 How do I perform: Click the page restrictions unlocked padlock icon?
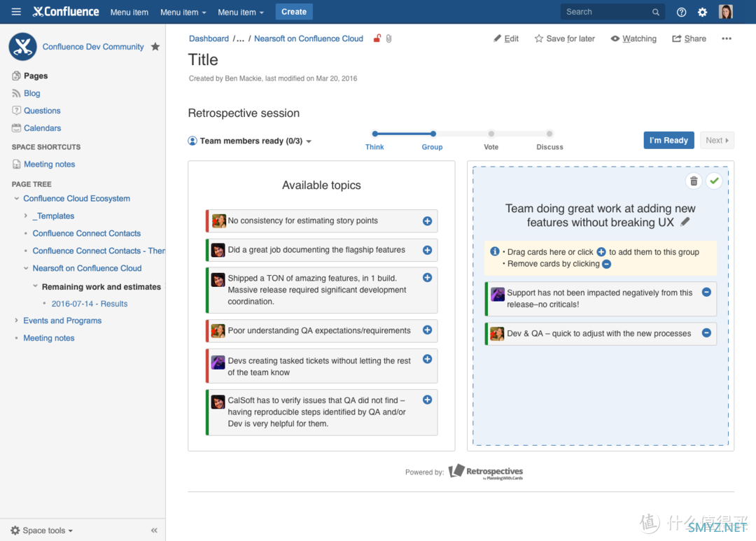coord(377,38)
